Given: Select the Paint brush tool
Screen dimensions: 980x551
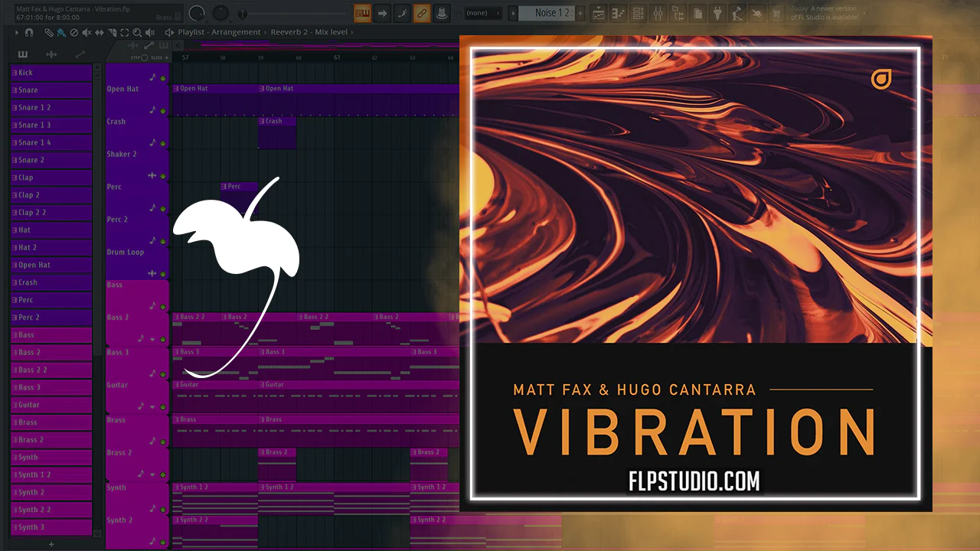Looking at the screenshot, I should point(61,33).
